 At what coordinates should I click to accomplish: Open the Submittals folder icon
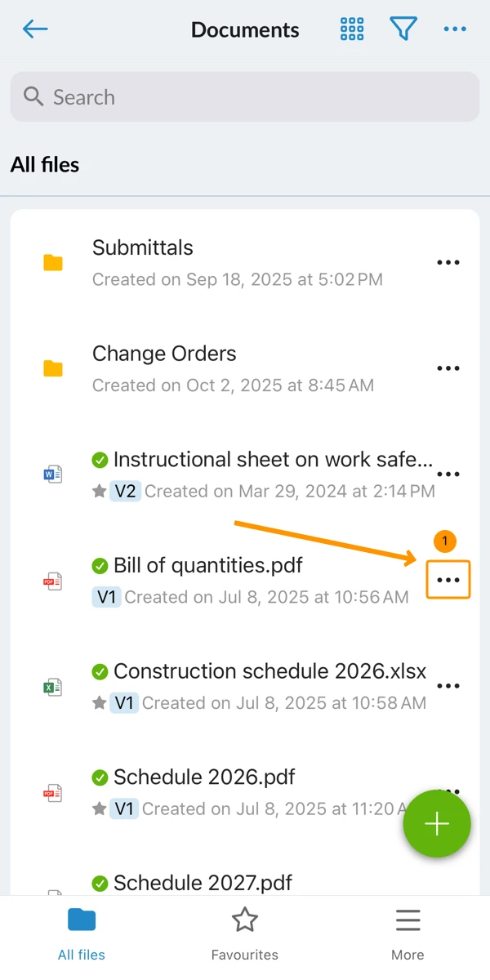53,263
